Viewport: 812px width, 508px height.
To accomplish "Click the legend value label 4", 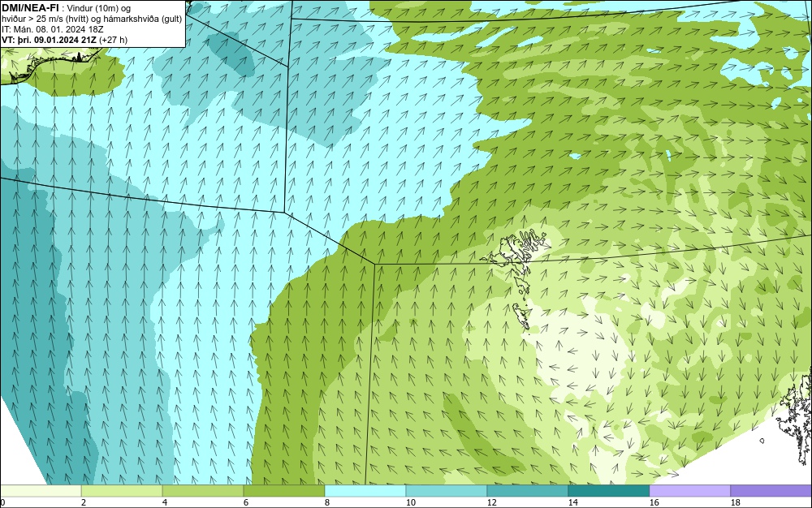I will pyautogui.click(x=165, y=502).
